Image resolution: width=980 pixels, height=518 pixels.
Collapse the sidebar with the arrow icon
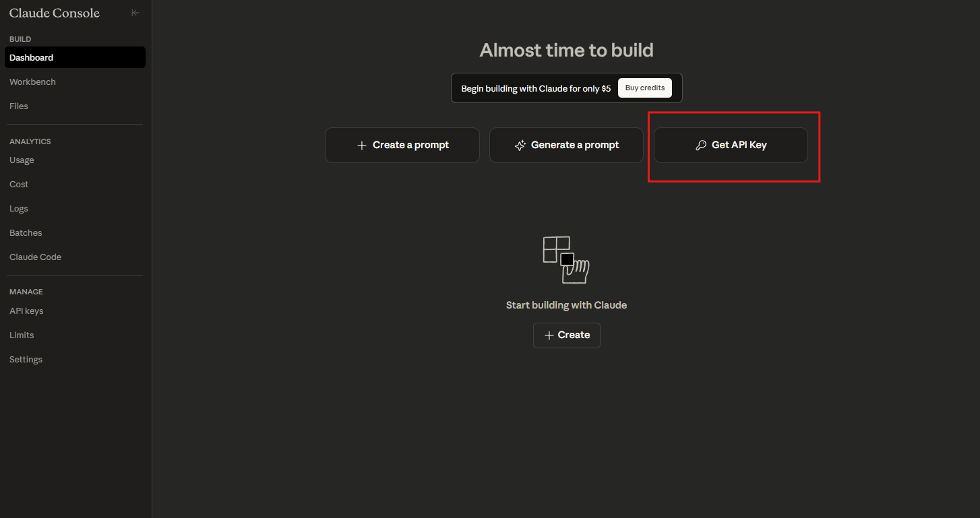click(x=135, y=13)
